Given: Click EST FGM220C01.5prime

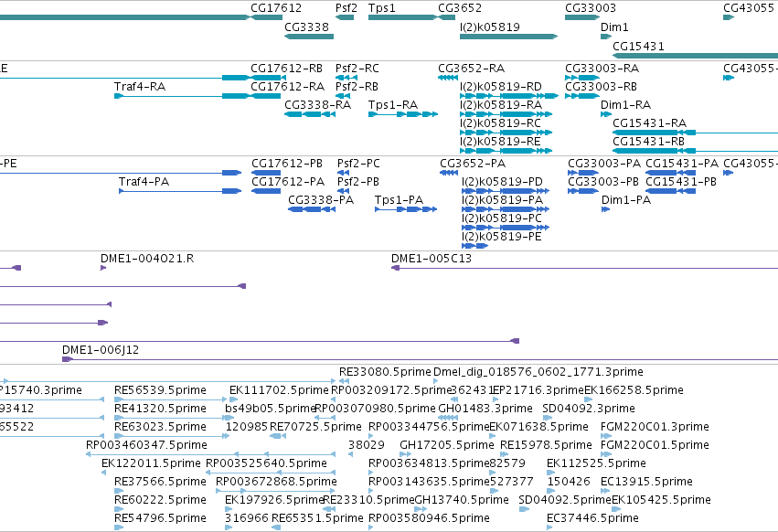Looking at the screenshot, I should click(x=655, y=445).
